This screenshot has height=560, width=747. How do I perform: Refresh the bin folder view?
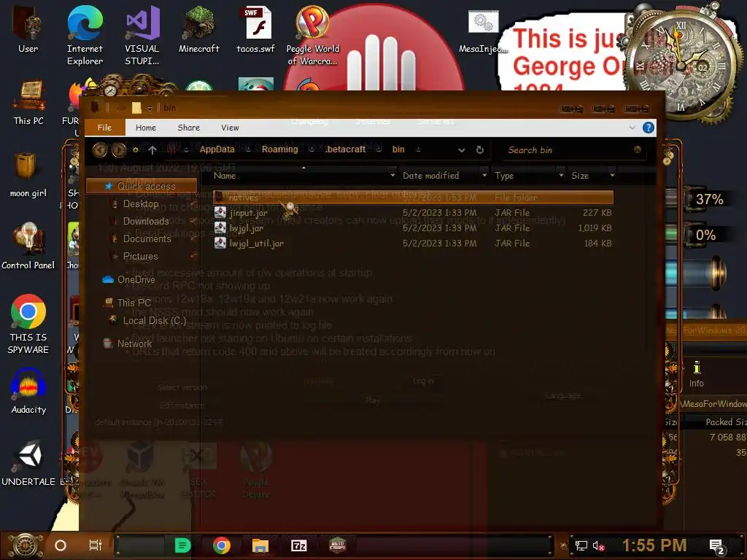pos(480,150)
